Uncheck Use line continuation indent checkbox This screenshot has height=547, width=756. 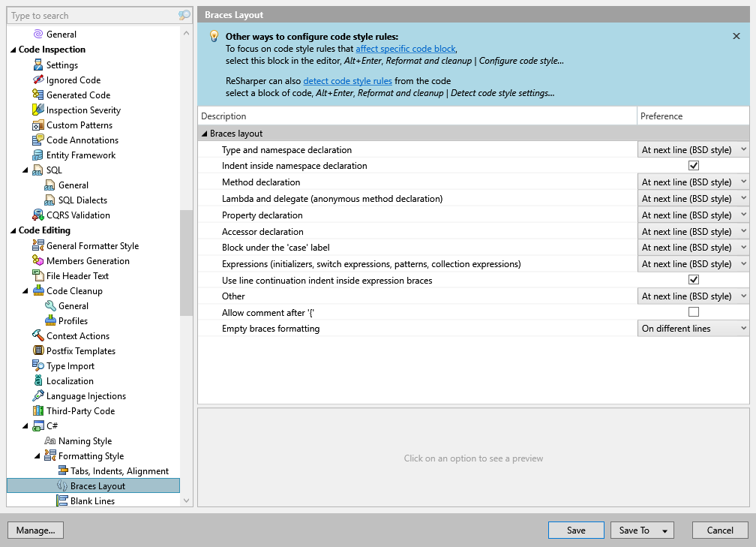pos(693,279)
